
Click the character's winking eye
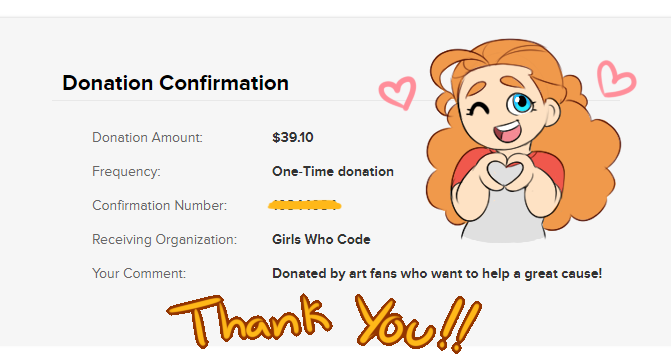478,109
